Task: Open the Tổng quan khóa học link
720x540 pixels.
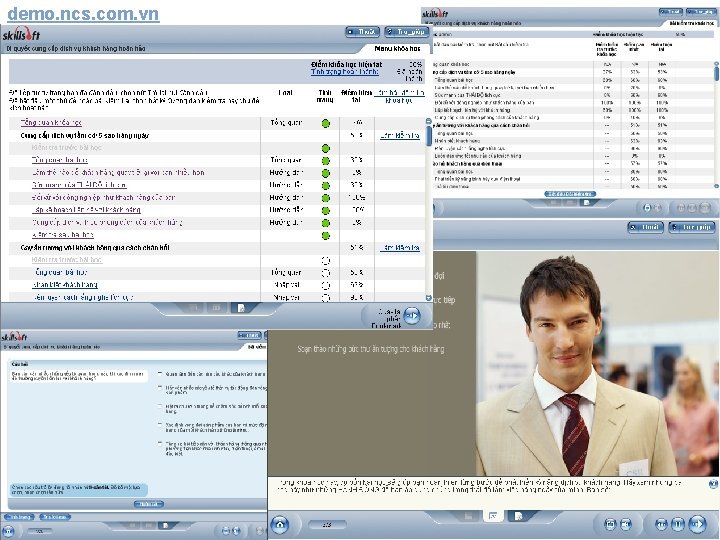Action: point(51,123)
